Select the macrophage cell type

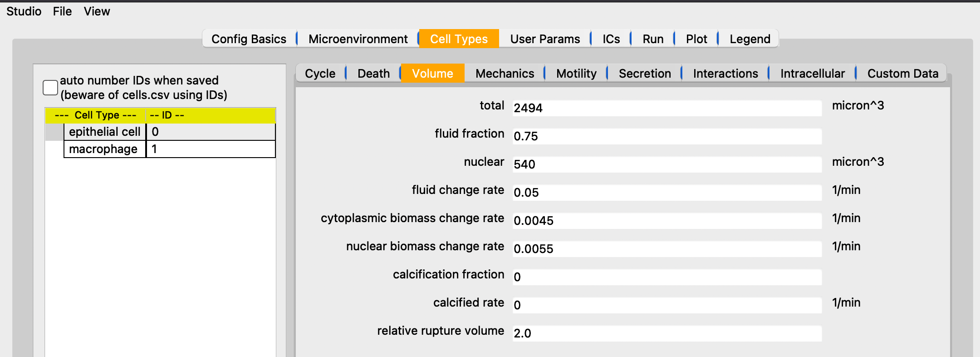(104, 149)
